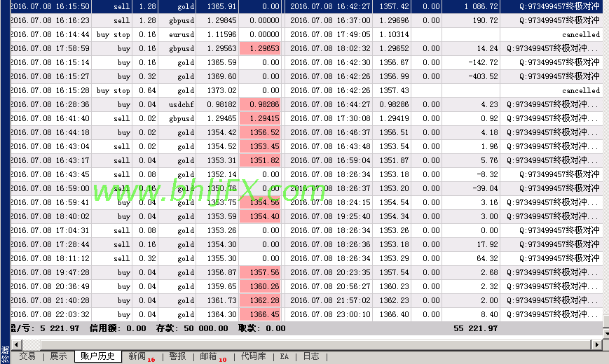The width and height of the screenshot is (609, 364).
Task: Switch to the 日志 tab
Action: tap(311, 356)
